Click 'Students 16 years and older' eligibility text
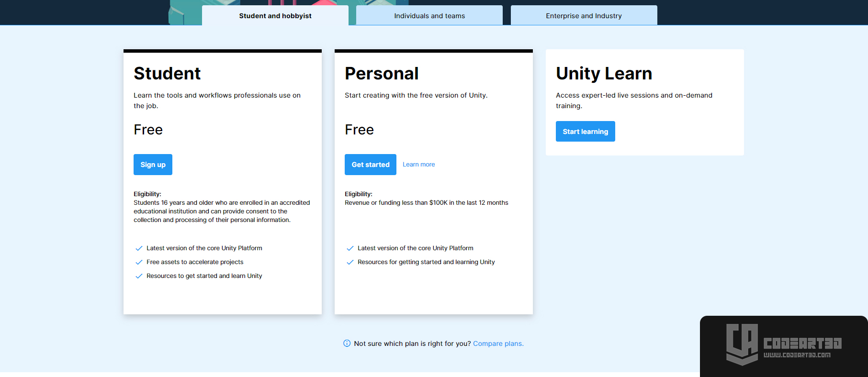The width and height of the screenshot is (868, 377). click(x=222, y=211)
